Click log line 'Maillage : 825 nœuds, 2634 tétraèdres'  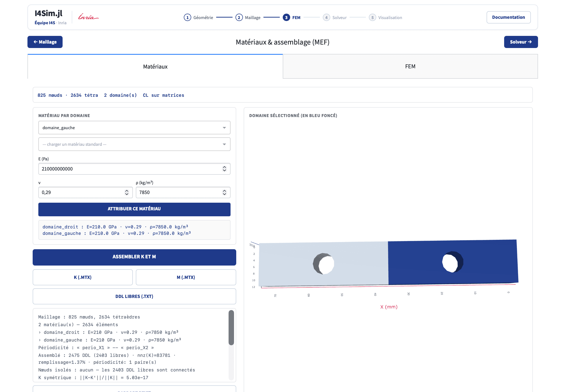(x=89, y=317)
